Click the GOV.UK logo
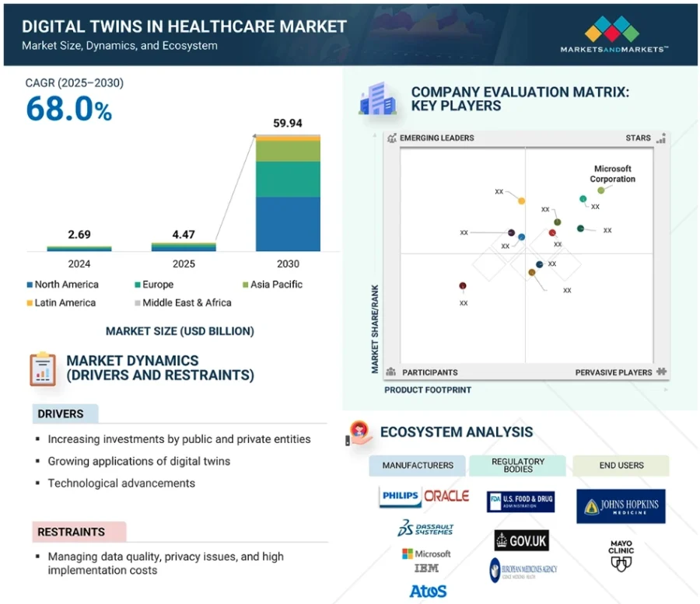The width and height of the screenshot is (700, 604). pyautogui.click(x=521, y=541)
